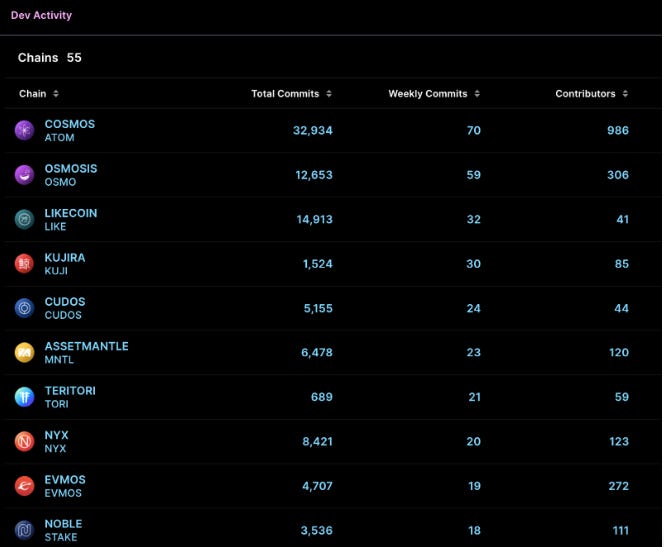
Task: Click Evmos contributors value 272
Action: click(x=619, y=486)
